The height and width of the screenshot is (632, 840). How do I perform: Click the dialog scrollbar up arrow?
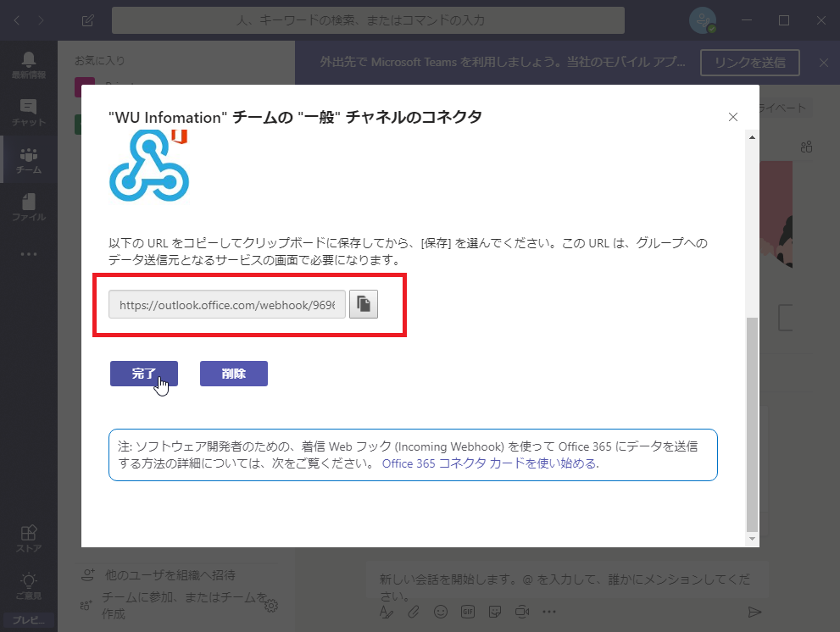click(x=752, y=137)
